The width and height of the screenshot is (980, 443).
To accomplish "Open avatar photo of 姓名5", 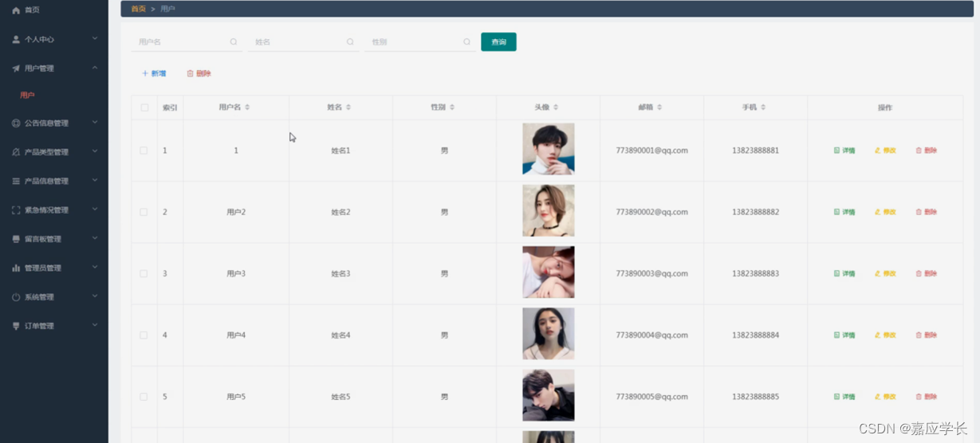I will (x=549, y=395).
